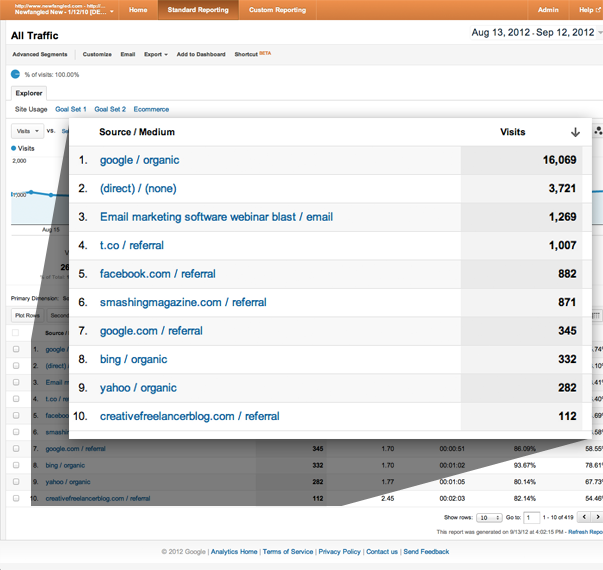Click the 80.14% value in yahoo row
Screen dimensions: 603x570
[x=525, y=482]
